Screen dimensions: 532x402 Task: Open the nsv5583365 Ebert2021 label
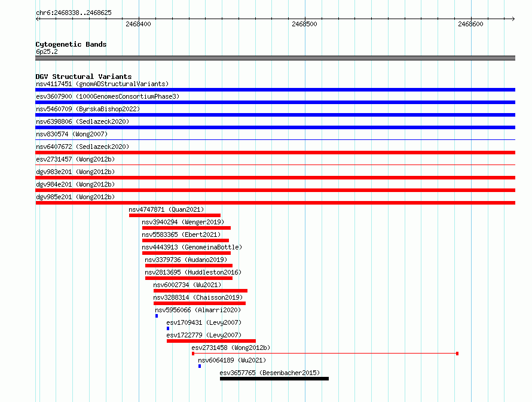(x=181, y=234)
